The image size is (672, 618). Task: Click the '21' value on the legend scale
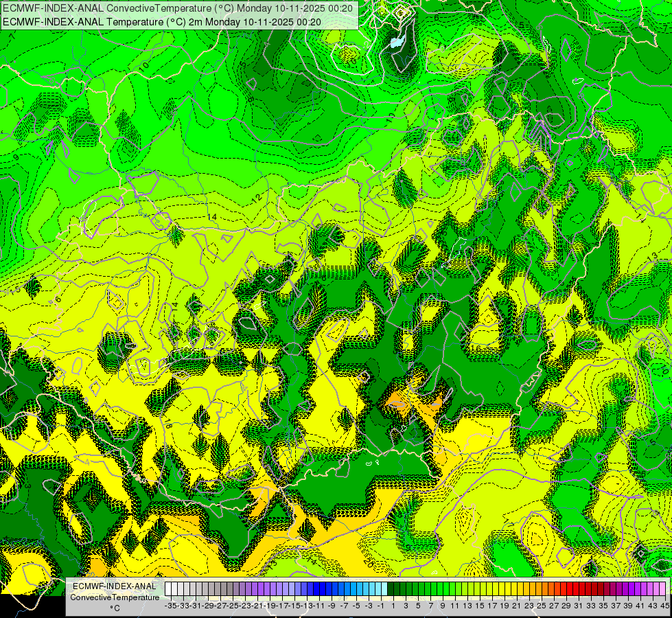517,606
